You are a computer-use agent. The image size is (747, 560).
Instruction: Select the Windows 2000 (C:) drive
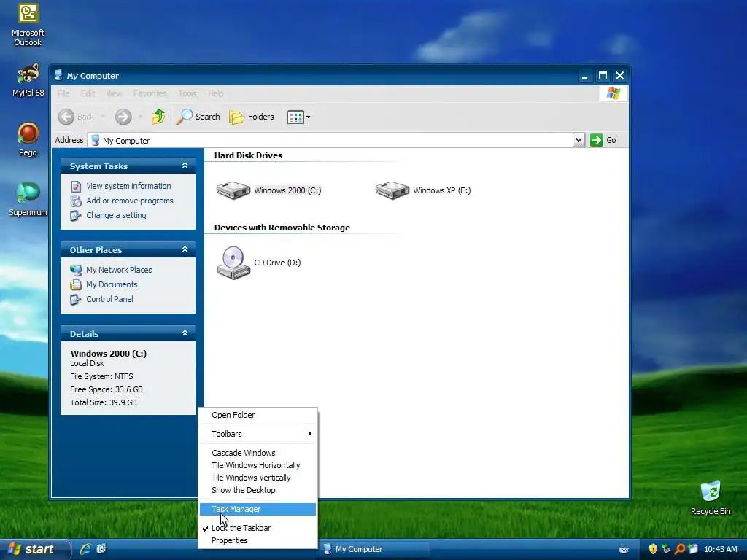point(268,190)
